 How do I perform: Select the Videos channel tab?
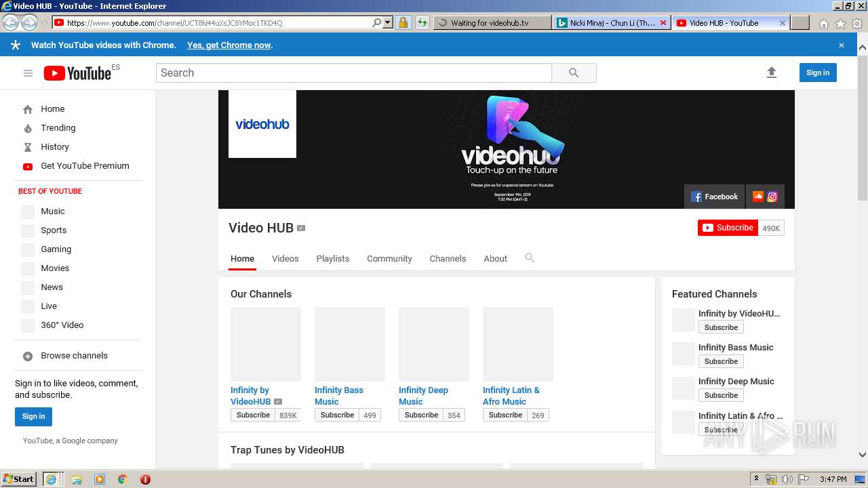285,258
